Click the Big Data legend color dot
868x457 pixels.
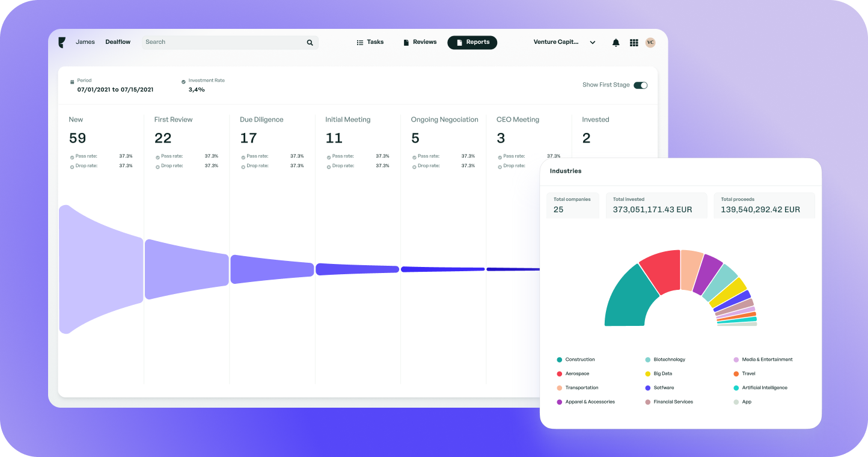pyautogui.click(x=648, y=374)
